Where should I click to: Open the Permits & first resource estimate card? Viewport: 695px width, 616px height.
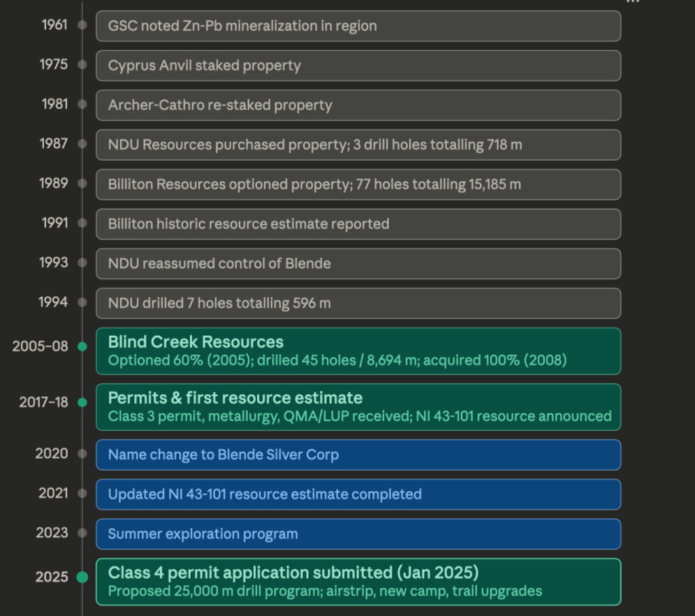(358, 406)
